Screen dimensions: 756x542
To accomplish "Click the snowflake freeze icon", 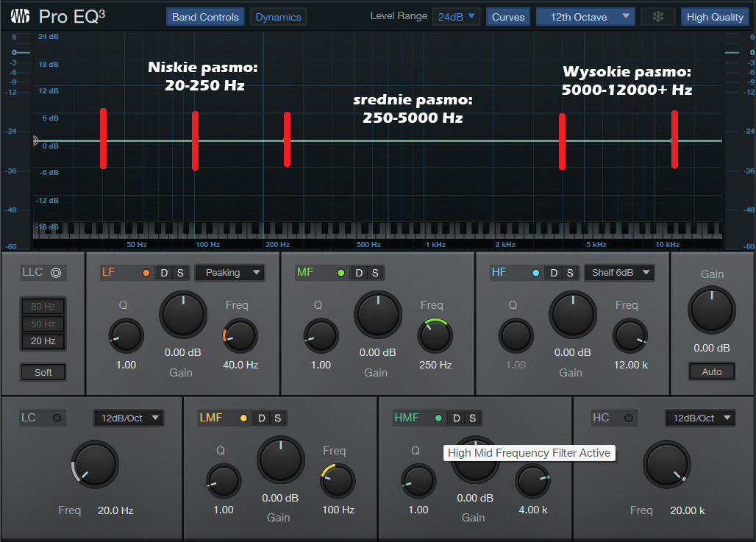I will (x=657, y=17).
